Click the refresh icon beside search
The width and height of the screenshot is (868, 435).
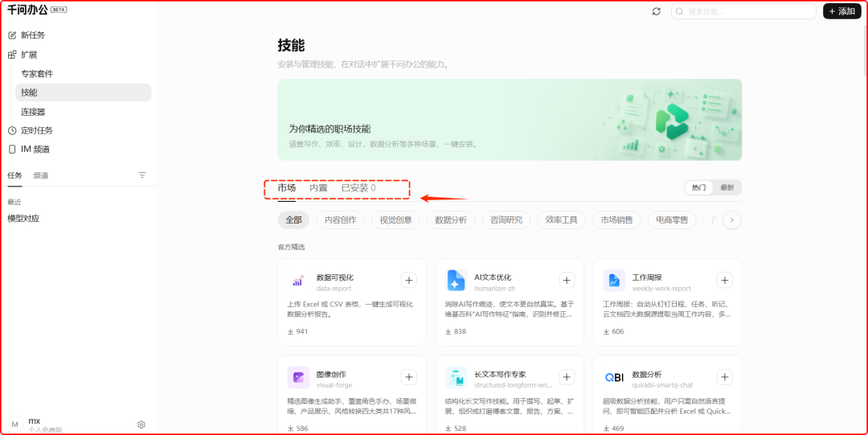point(657,11)
